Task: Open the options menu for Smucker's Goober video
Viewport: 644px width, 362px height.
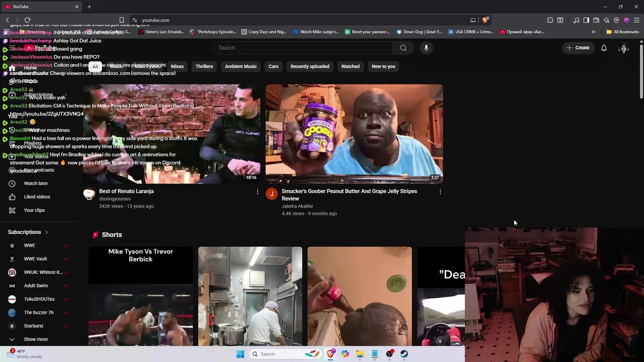Action: (440, 192)
